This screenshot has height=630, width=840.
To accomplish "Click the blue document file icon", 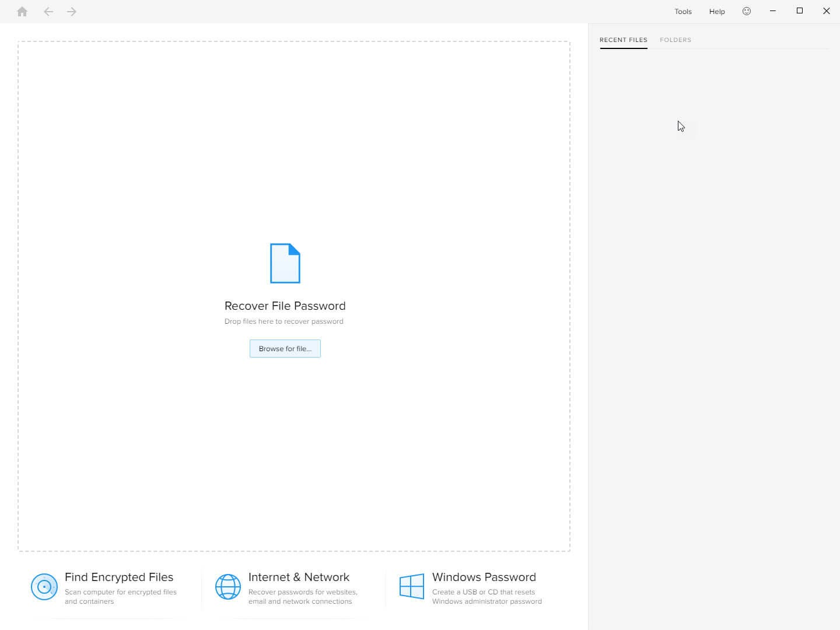I will [x=285, y=263].
